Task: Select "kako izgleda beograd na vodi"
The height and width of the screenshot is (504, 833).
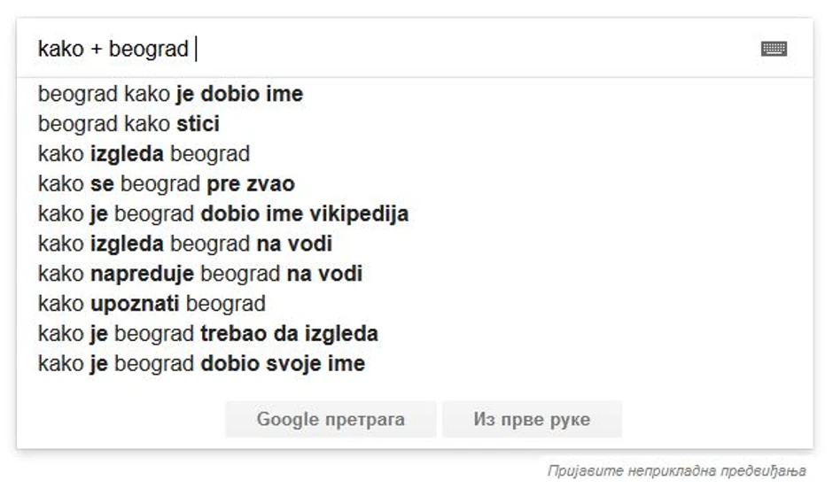Action: point(184,244)
